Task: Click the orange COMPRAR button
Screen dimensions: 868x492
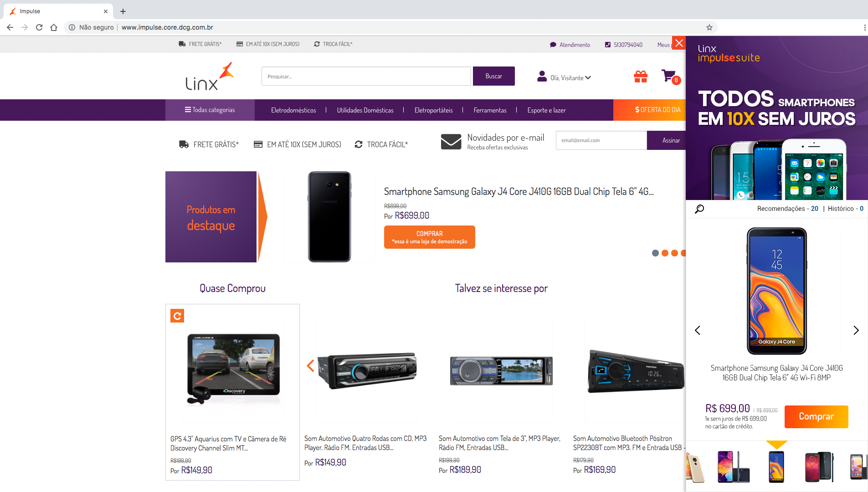Action: tap(430, 237)
